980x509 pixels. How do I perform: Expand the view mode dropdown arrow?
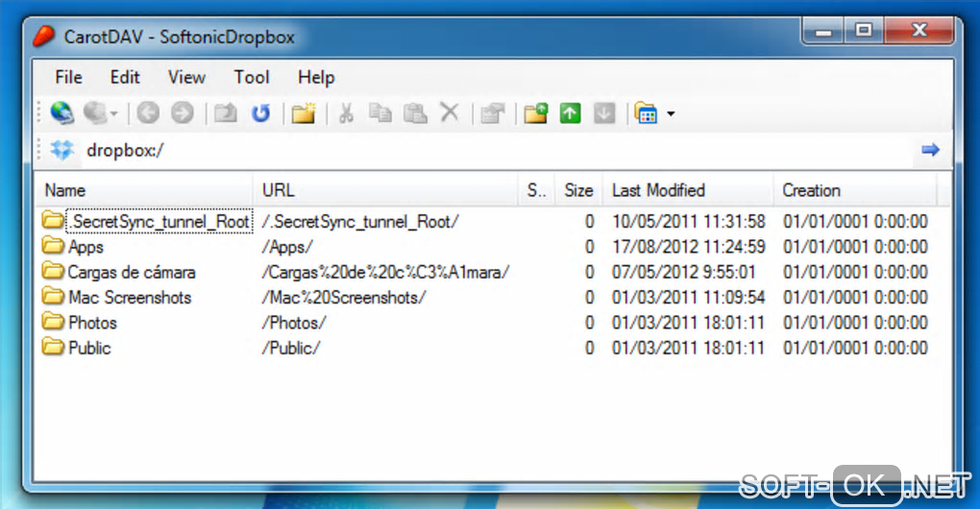pyautogui.click(x=671, y=113)
